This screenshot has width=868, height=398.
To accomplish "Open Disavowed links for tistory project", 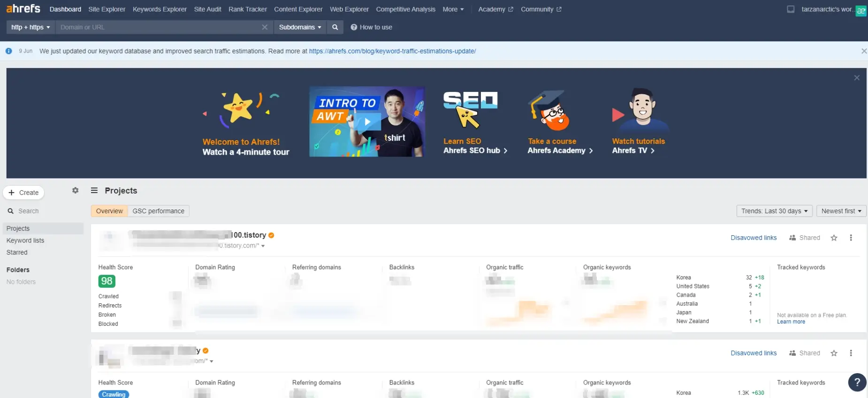I will pyautogui.click(x=754, y=238).
